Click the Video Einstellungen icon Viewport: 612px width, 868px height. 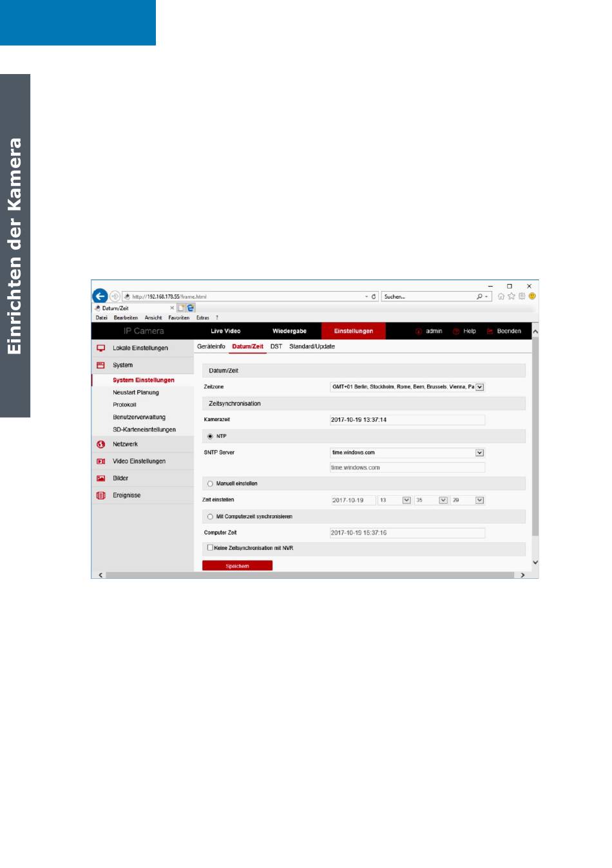pos(100,462)
